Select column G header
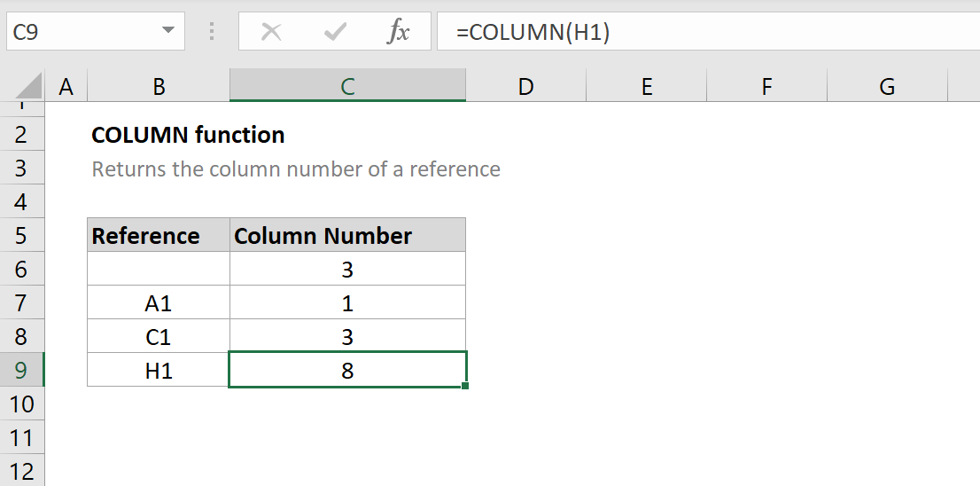Screen dimensions: 980x486 [x=887, y=86]
